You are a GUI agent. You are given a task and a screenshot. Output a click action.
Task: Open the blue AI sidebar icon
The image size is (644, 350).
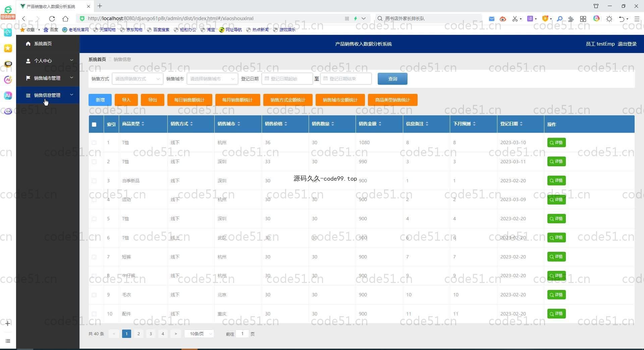pos(8,96)
